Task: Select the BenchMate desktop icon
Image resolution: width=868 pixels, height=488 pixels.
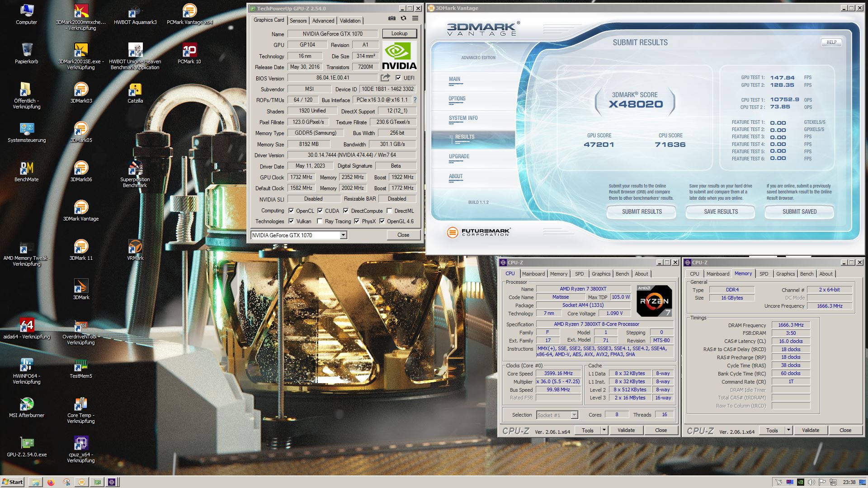Action: [x=27, y=171]
